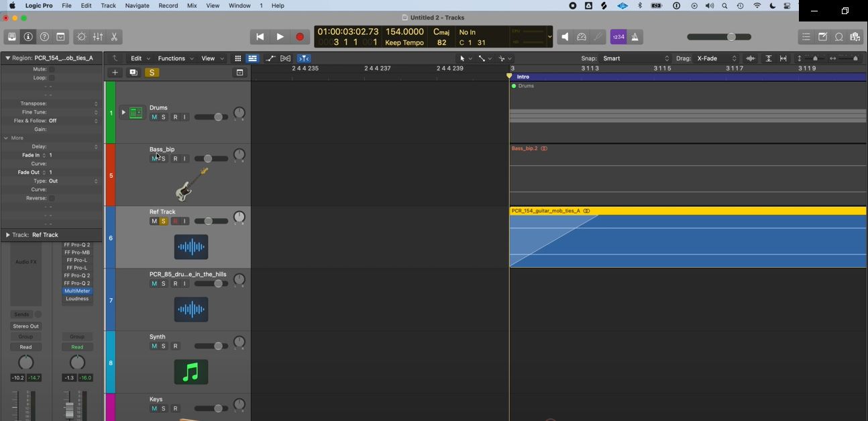This screenshot has width=868, height=421.
Task: Open the Drag mode X-Fade dropdown
Action: coord(716,58)
